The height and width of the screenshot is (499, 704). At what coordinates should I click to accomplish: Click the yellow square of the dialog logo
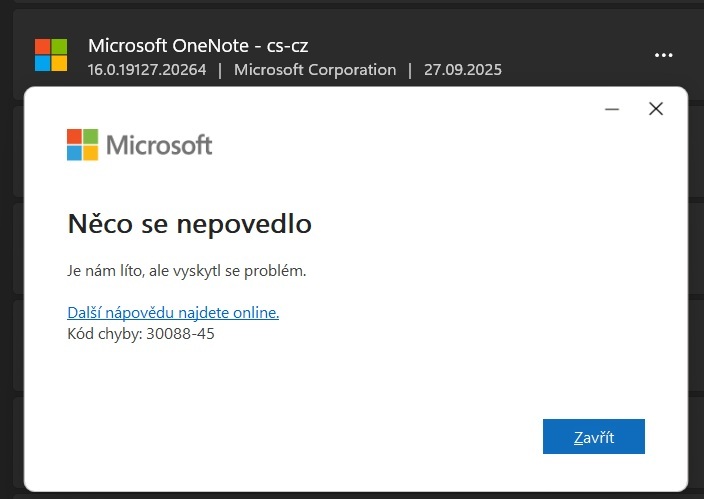(x=91, y=153)
